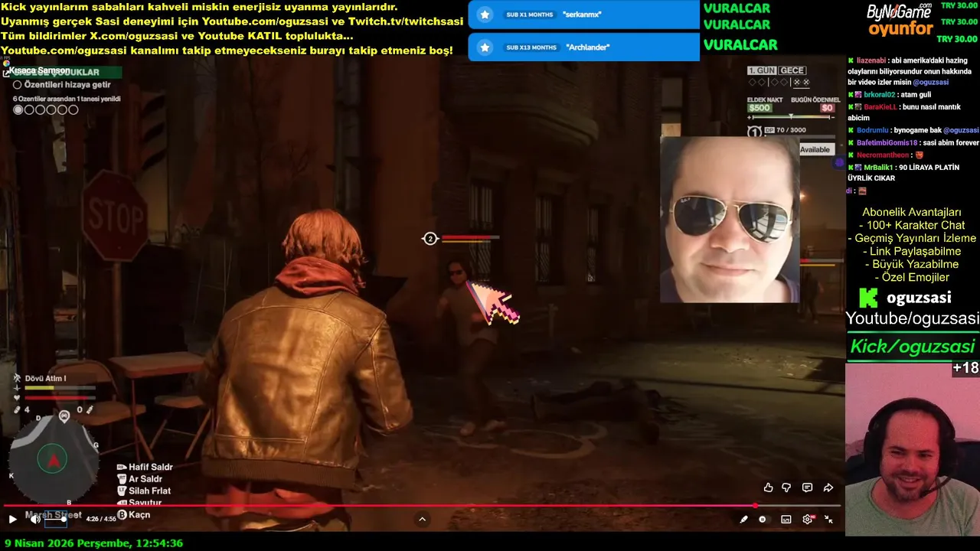The width and height of the screenshot is (980, 551).
Task: Click the green Kick/oguzsasi banner
Action: point(912,347)
